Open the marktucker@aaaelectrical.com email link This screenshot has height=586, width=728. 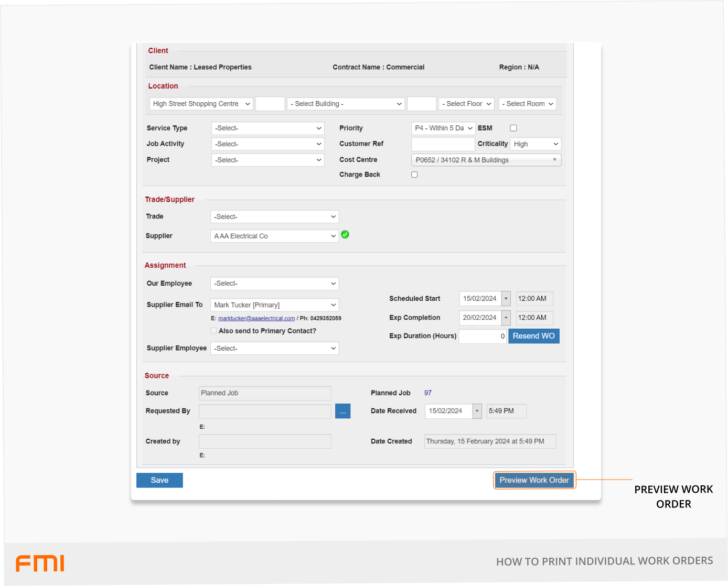256,318
